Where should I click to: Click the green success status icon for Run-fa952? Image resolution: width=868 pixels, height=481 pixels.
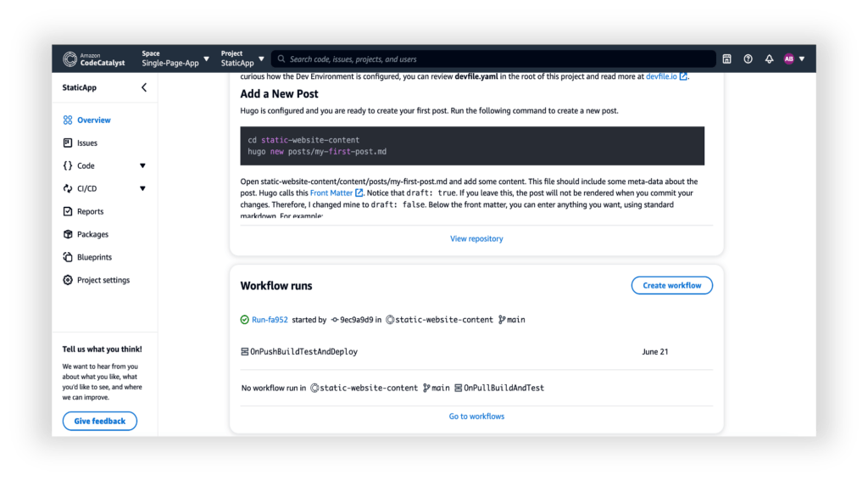[245, 320]
